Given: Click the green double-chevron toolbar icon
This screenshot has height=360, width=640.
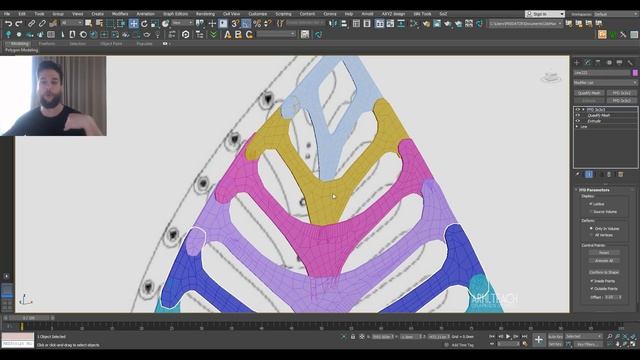Looking at the screenshot, I should (x=213, y=35).
